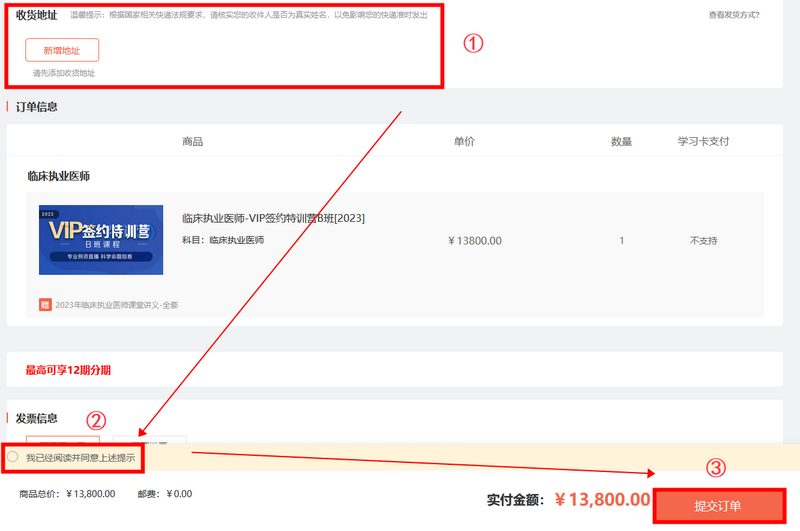Viewport: 800px width, 531px height.
Task: Click the 单价 column header
Action: [x=464, y=141]
